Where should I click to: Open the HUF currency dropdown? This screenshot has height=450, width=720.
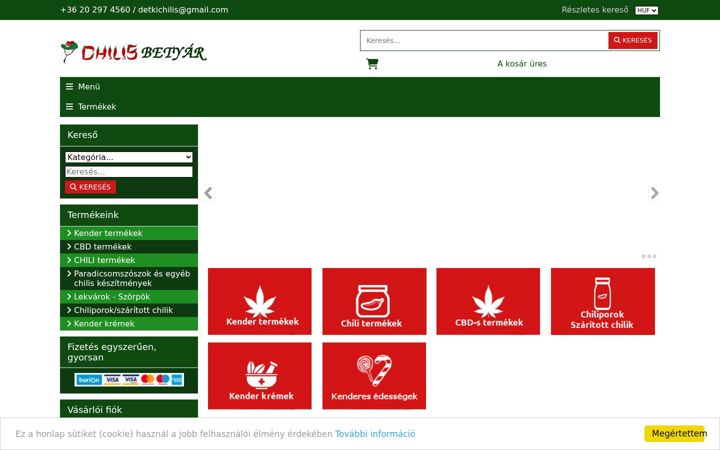pos(647,10)
